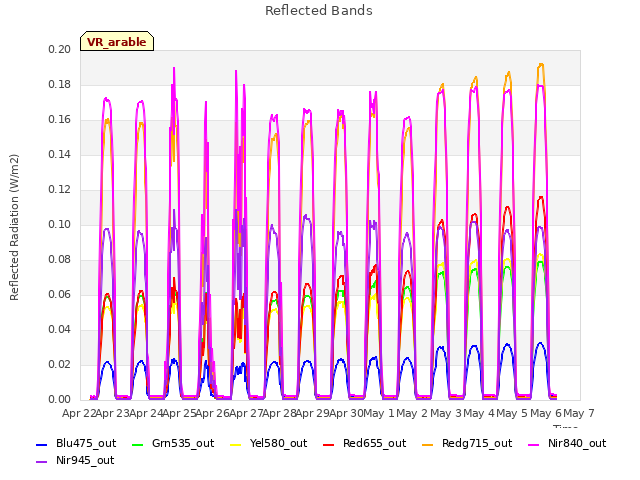
Task: Click the May 4 x-axis date label
Action: tap(479, 413)
